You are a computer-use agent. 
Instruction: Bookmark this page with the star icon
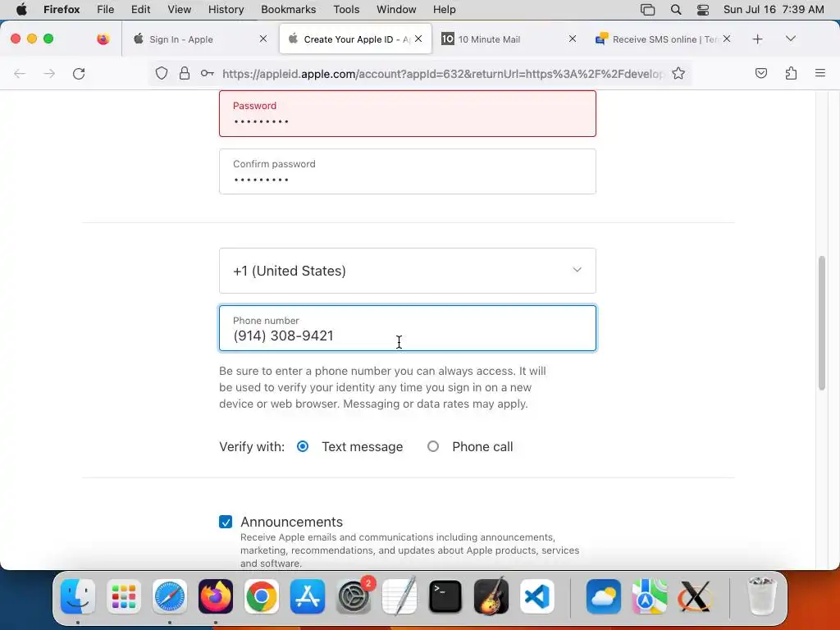678,73
